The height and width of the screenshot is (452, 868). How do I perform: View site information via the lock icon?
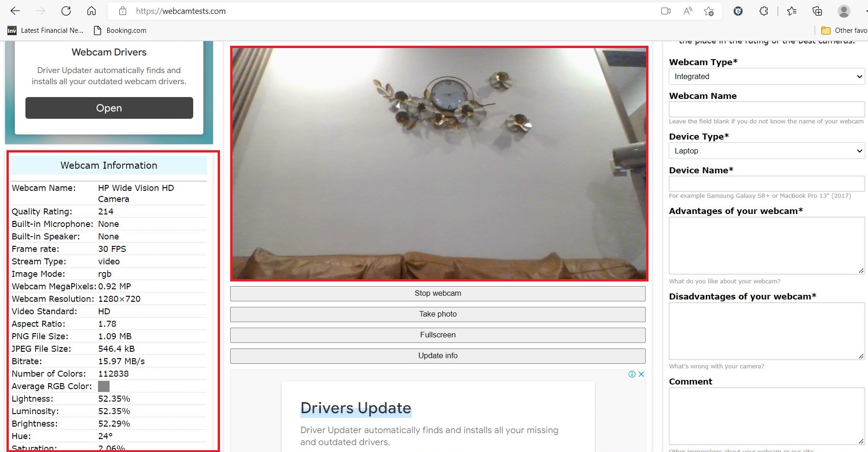pos(122,11)
